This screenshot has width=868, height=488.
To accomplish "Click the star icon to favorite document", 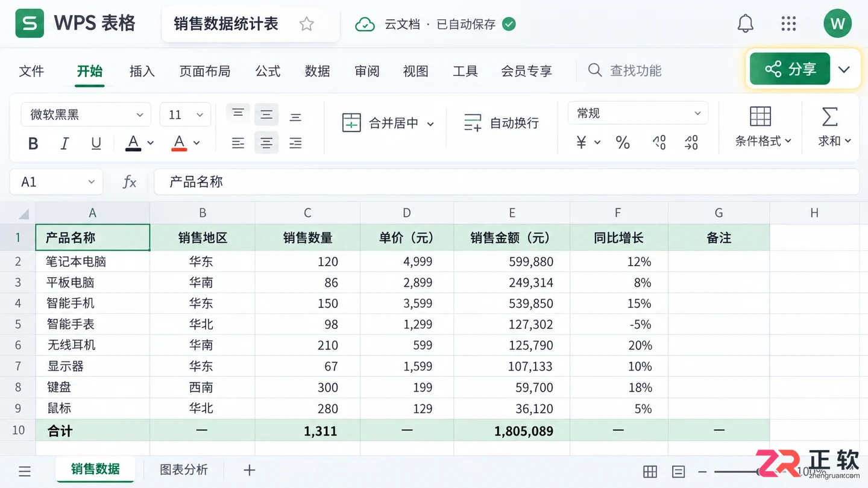I will pos(307,24).
